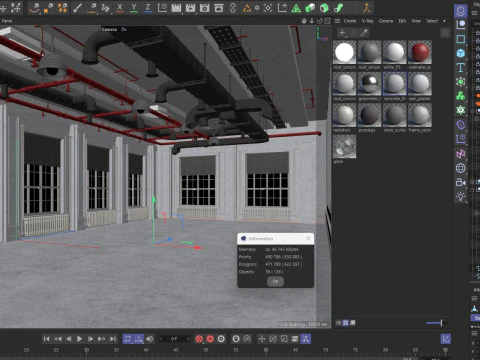Screen dimensions: 480x360
Task: Select the redmetal material
Action: coord(420,52)
